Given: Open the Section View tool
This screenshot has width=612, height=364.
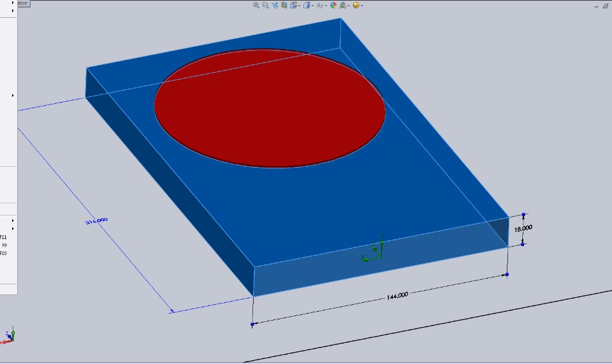Looking at the screenshot, I should [x=284, y=5].
